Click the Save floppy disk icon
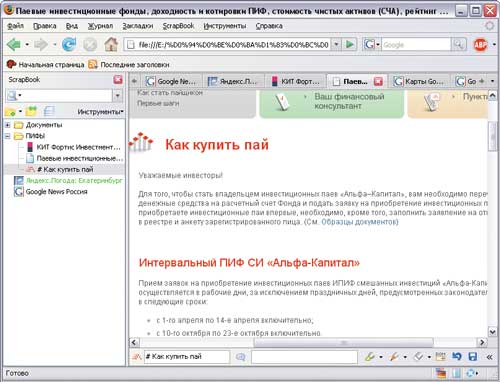Viewport: 500px width, 382px height. coord(473,357)
